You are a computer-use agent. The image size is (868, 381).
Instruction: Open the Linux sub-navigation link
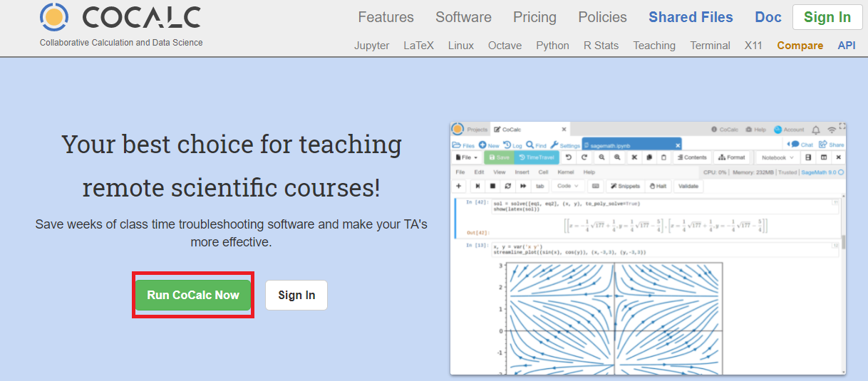coord(461,46)
